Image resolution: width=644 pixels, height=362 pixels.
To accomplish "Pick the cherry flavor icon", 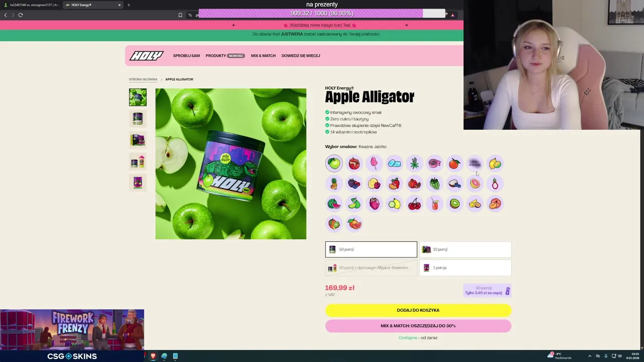I will pos(415,204).
